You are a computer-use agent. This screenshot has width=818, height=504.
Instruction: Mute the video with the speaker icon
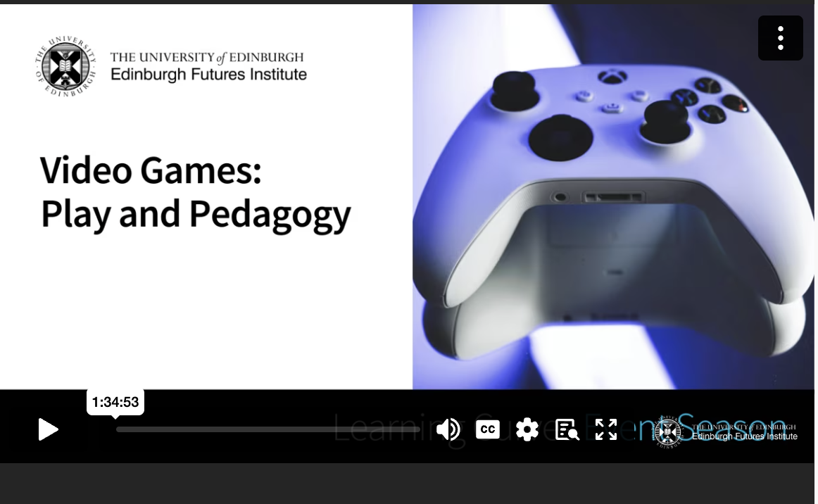pos(448,429)
